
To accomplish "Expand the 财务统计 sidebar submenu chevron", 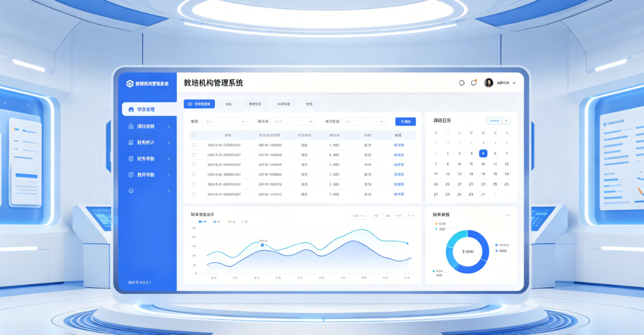I will click(x=169, y=142).
